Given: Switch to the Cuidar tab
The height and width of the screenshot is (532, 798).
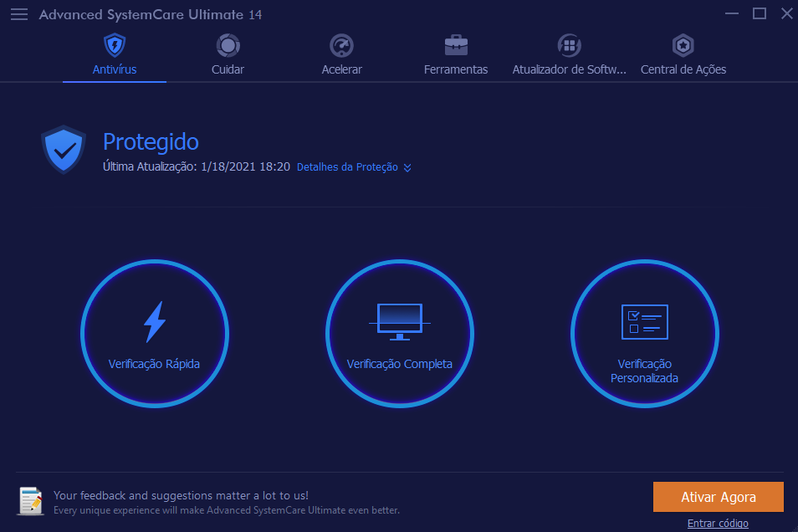Looking at the screenshot, I should (x=228, y=69).
